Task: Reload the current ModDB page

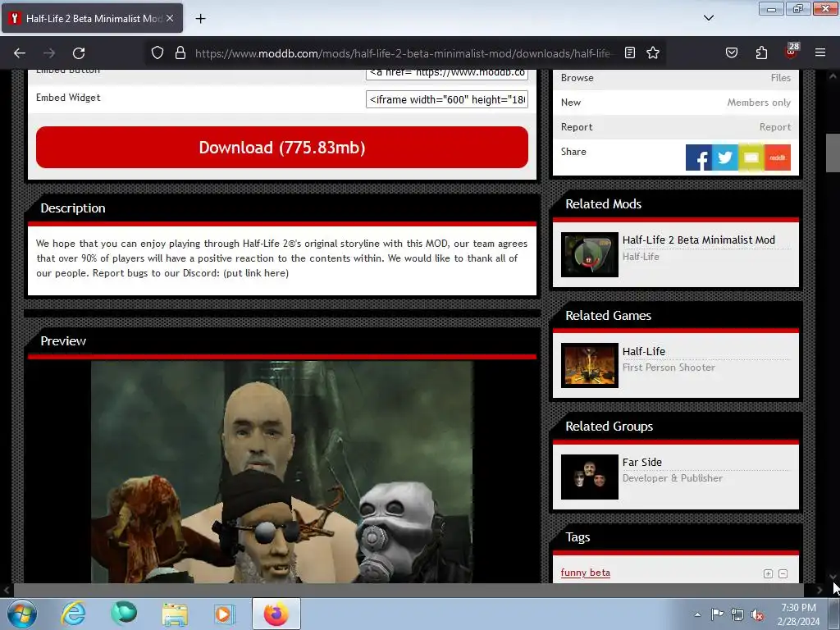Action: [79, 53]
